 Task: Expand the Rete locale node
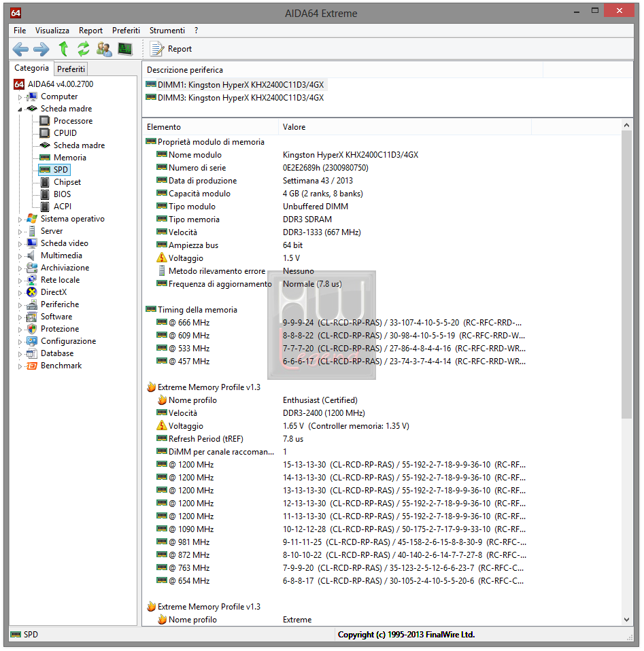point(20,281)
